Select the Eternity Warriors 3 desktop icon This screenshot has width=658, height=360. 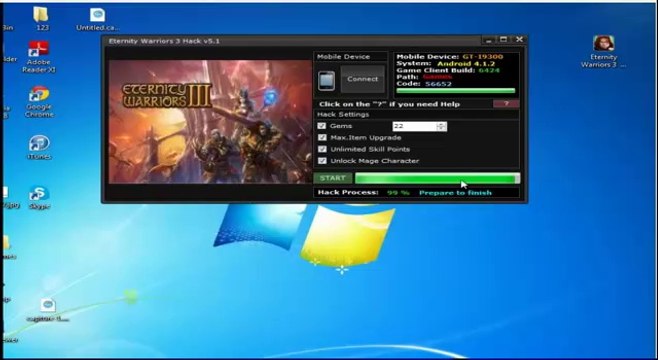603,52
